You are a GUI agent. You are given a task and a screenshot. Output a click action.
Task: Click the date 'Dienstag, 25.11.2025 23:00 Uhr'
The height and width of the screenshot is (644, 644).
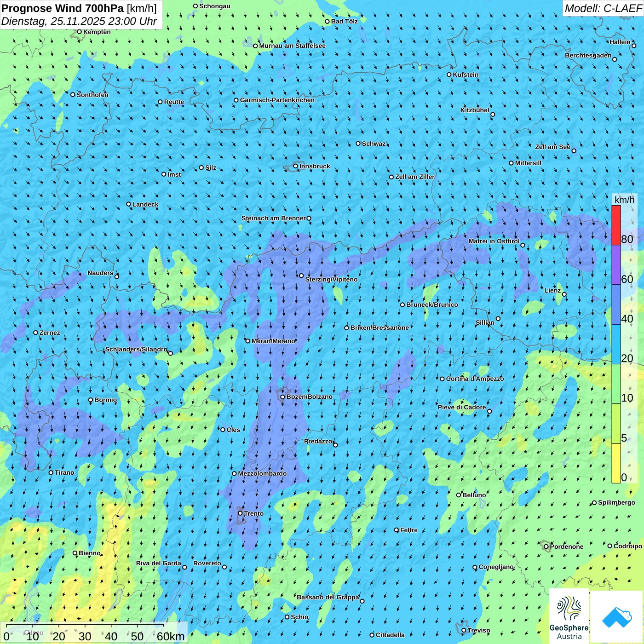tap(79, 21)
